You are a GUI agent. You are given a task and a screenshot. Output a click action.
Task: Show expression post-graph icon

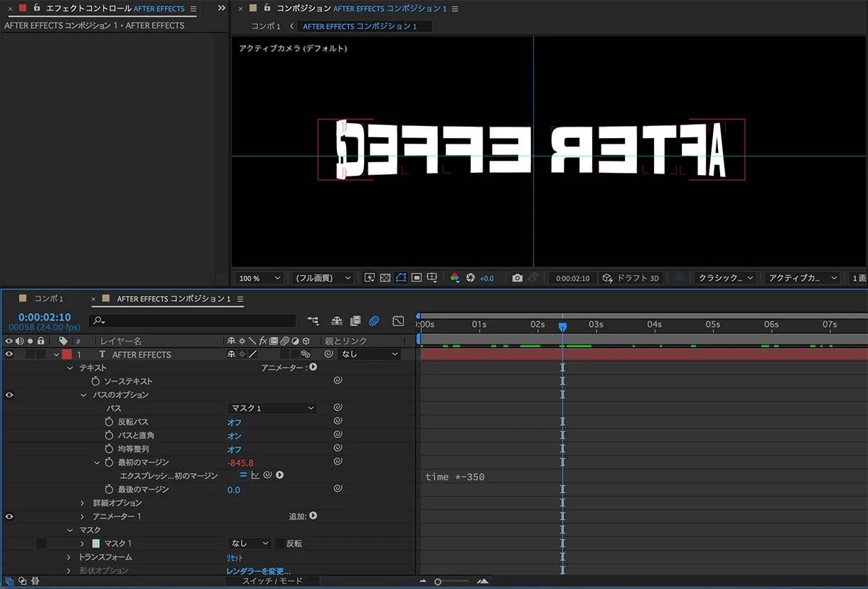(255, 475)
